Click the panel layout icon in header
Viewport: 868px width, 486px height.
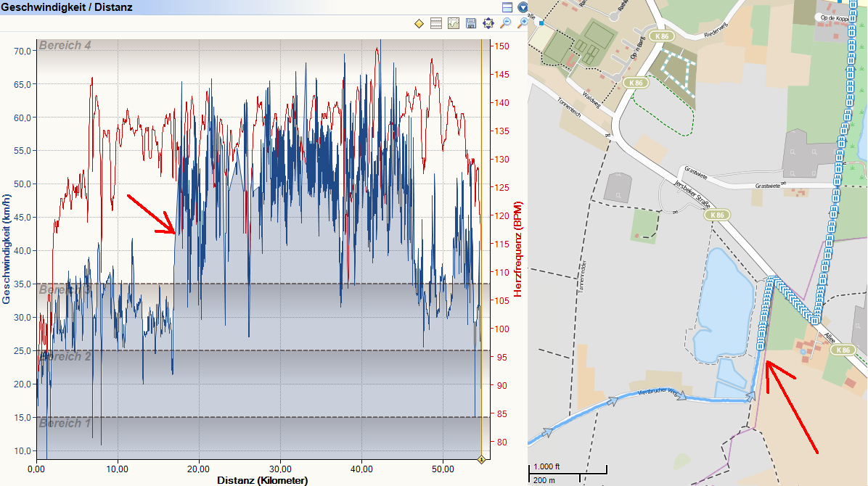507,7
